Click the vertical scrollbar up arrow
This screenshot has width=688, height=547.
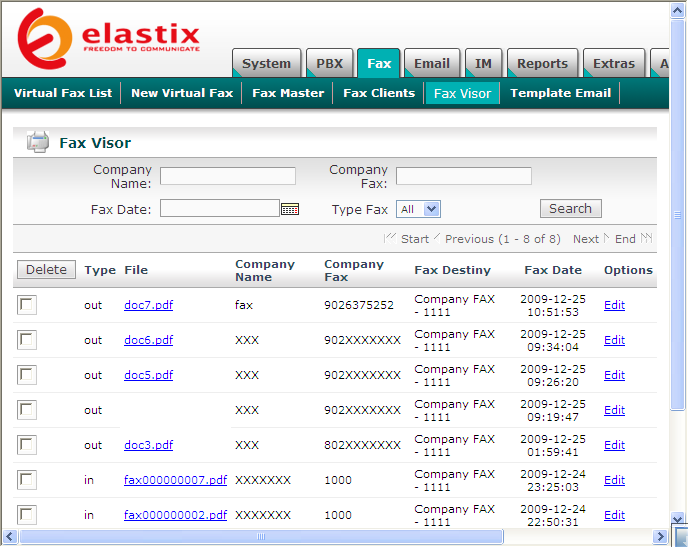679,9
